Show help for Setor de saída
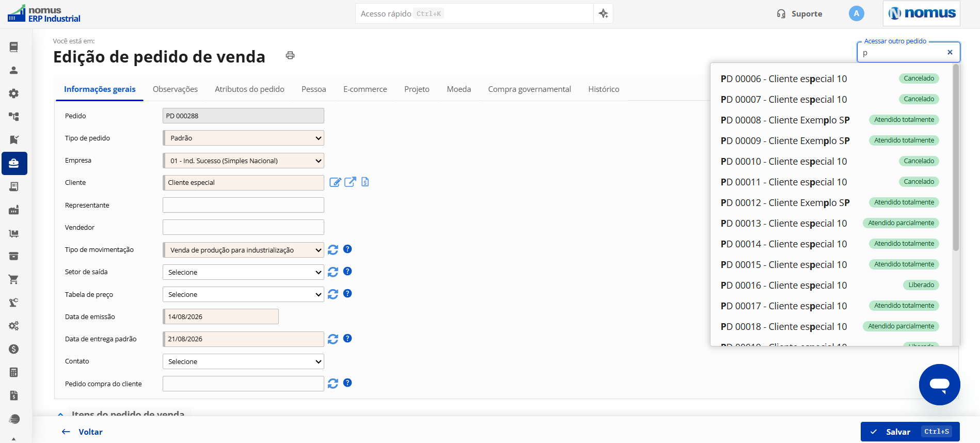Viewport: 980px width, 443px height. 347,271
